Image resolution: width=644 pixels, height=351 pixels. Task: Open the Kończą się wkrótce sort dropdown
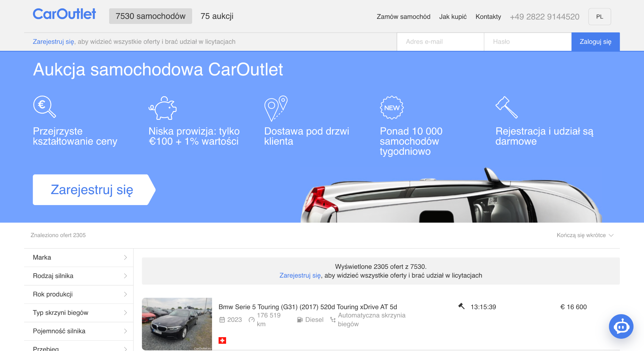(x=585, y=235)
